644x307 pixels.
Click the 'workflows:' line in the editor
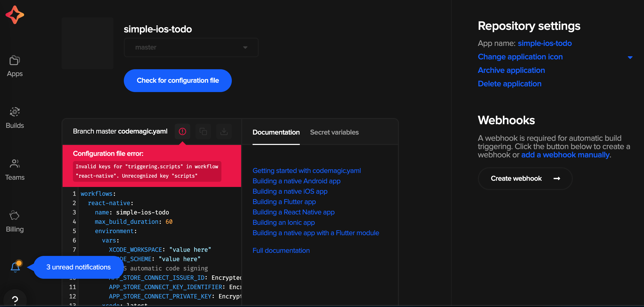(x=98, y=194)
